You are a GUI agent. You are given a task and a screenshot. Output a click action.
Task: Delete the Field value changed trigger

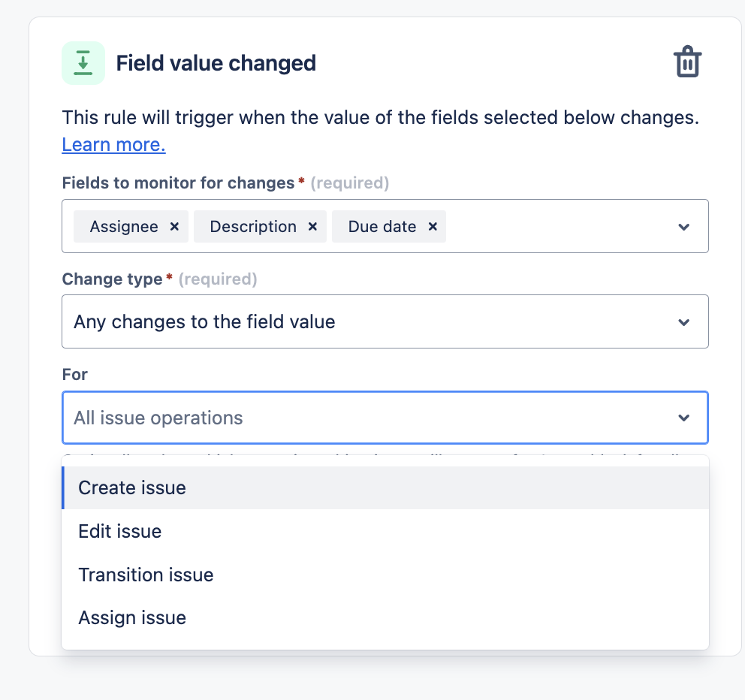[x=687, y=62]
